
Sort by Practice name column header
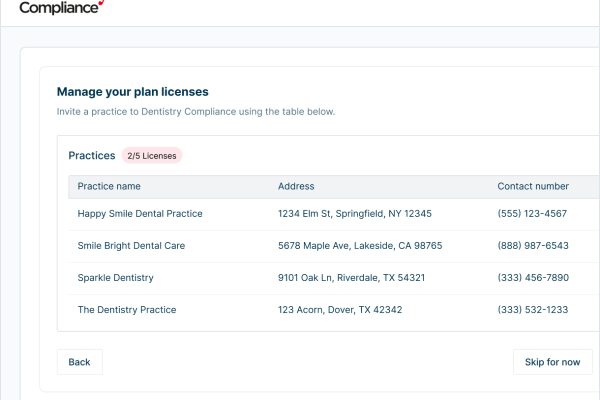click(x=109, y=186)
